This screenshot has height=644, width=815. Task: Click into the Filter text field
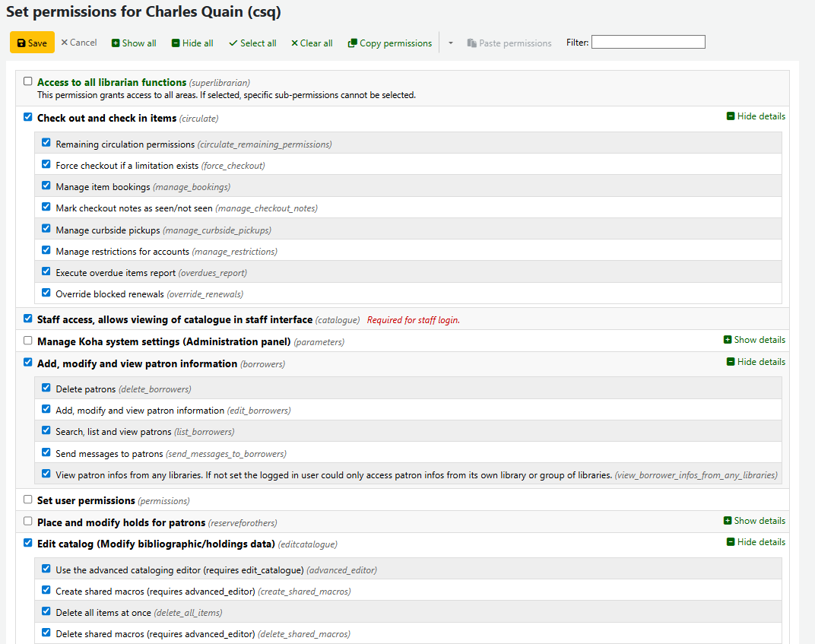point(648,43)
